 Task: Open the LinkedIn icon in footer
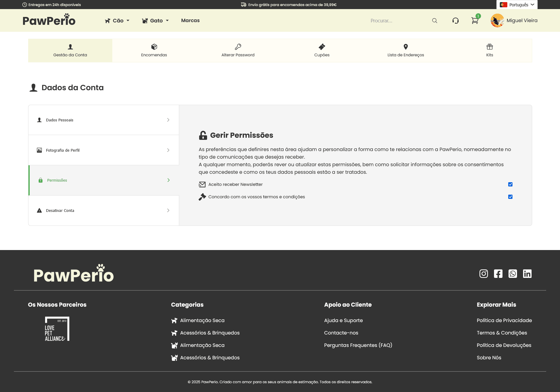tap(527, 273)
